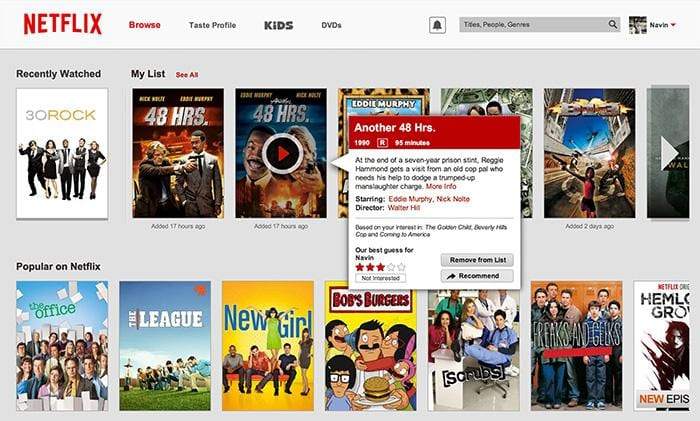
Task: Click the share arrow icon on Recommend
Action: coord(451,276)
